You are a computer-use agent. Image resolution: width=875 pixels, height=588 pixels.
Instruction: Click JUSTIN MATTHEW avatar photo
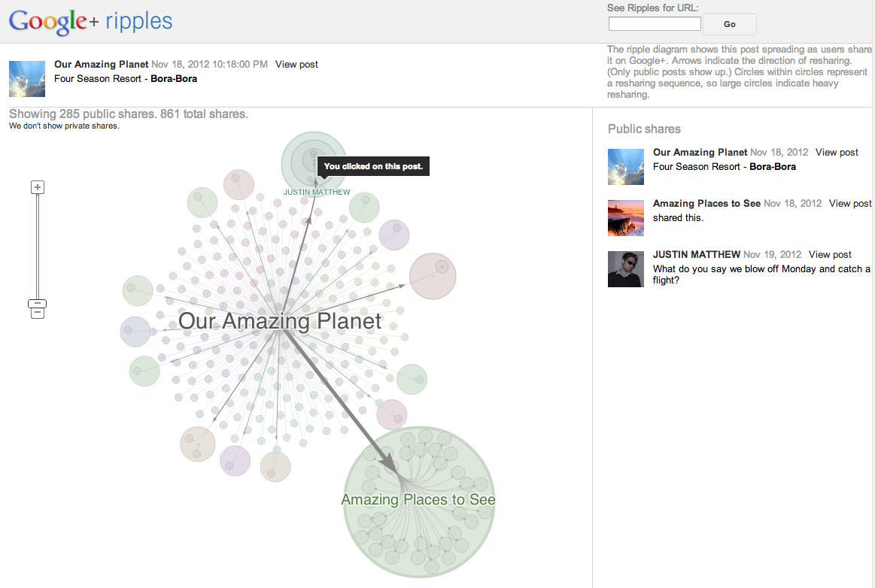625,269
